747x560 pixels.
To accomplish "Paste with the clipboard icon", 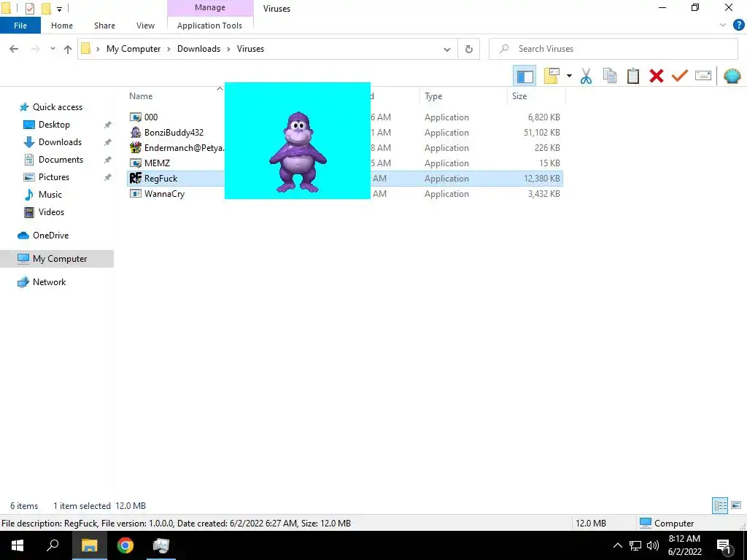I will coord(633,76).
